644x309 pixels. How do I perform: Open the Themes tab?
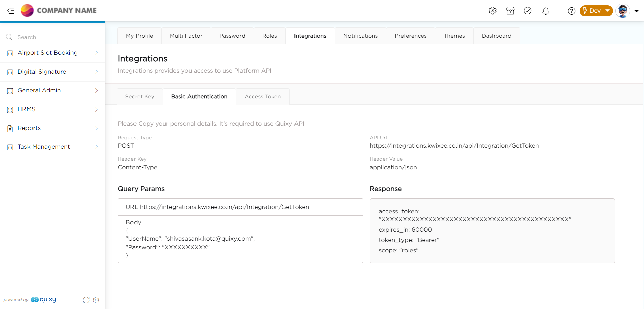tap(454, 36)
